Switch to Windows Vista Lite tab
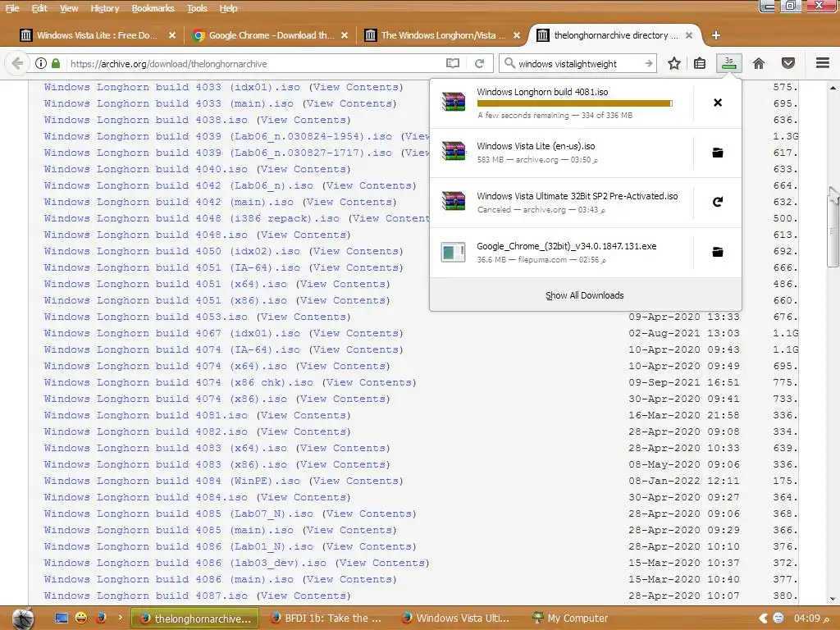The image size is (840, 630). click(x=98, y=35)
